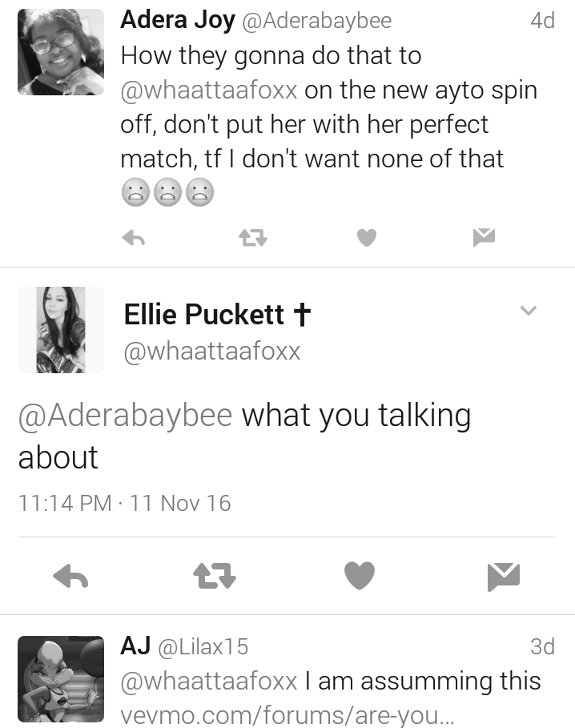This screenshot has width=575, height=728.
Task: Like Adera Joy's tweet with heart
Action: (367, 238)
